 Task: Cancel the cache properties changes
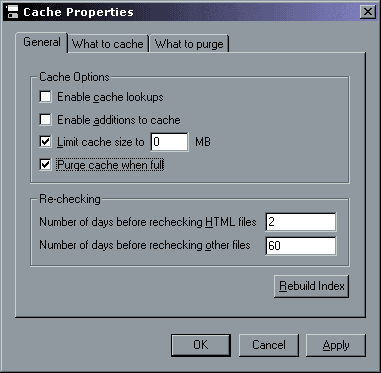click(x=269, y=345)
